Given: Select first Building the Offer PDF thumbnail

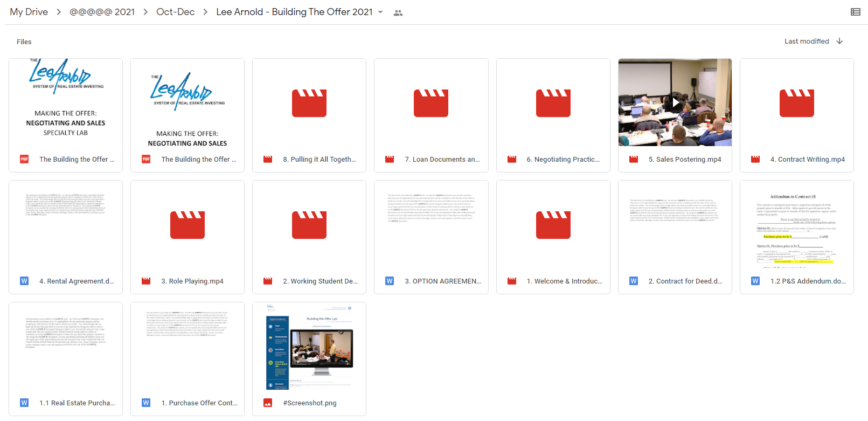Looking at the screenshot, I should 66,102.
